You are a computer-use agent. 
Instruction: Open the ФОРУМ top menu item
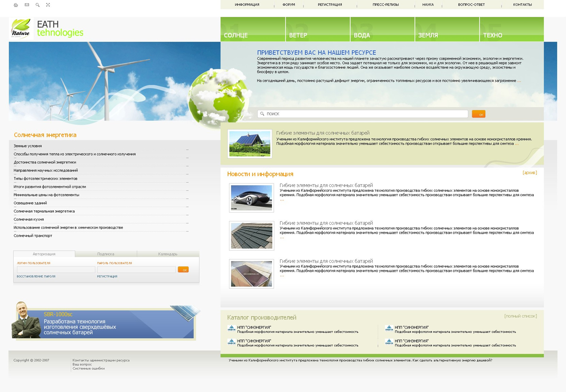(x=289, y=5)
